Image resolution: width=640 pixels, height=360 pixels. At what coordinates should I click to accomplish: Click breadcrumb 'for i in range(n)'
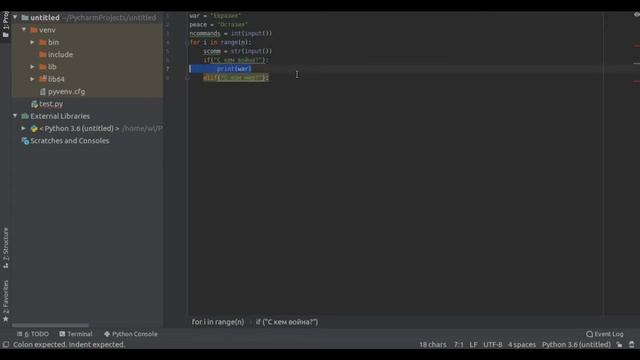pos(218,322)
